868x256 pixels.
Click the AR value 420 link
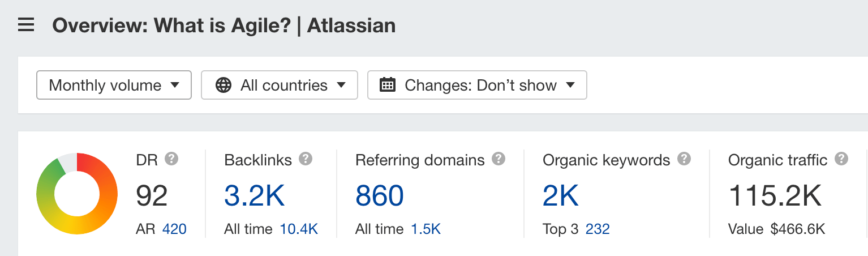174,229
